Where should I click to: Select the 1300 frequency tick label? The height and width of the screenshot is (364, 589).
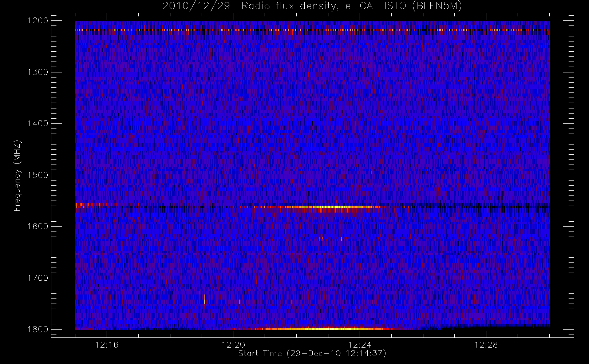point(38,72)
